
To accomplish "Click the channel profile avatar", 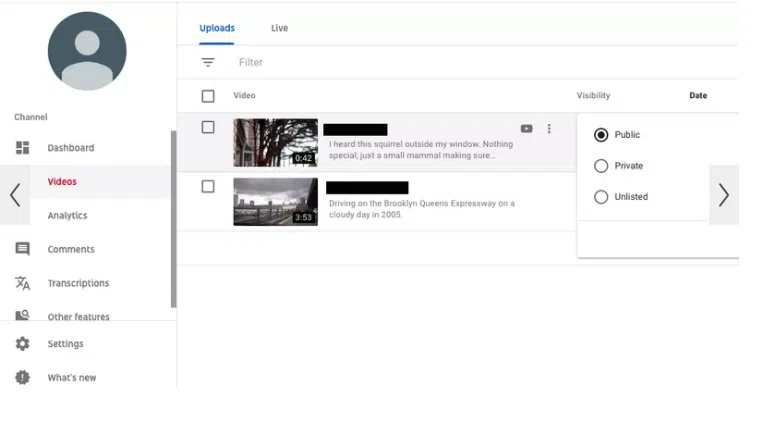I will point(87,51).
